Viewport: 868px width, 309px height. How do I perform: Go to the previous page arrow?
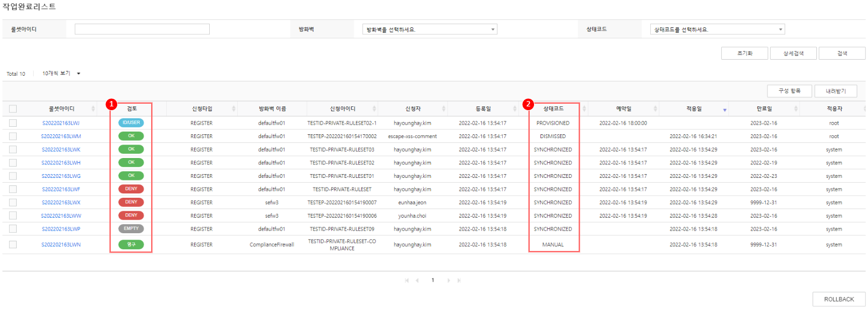(417, 281)
